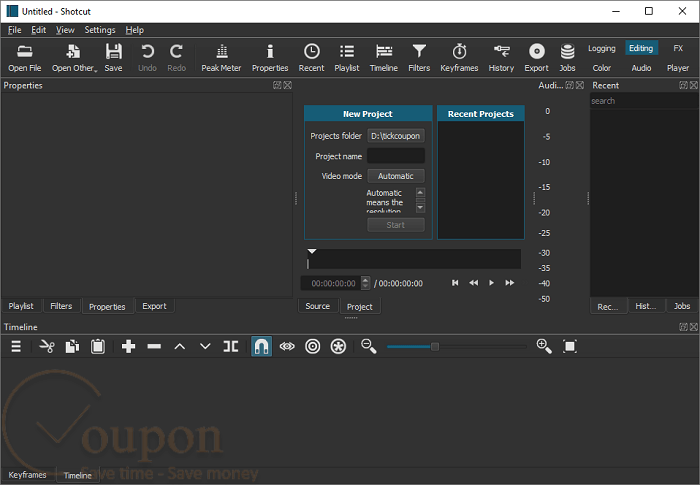
Task: Choose the Projects folder D:\tickcoupon button
Action: [x=396, y=136]
